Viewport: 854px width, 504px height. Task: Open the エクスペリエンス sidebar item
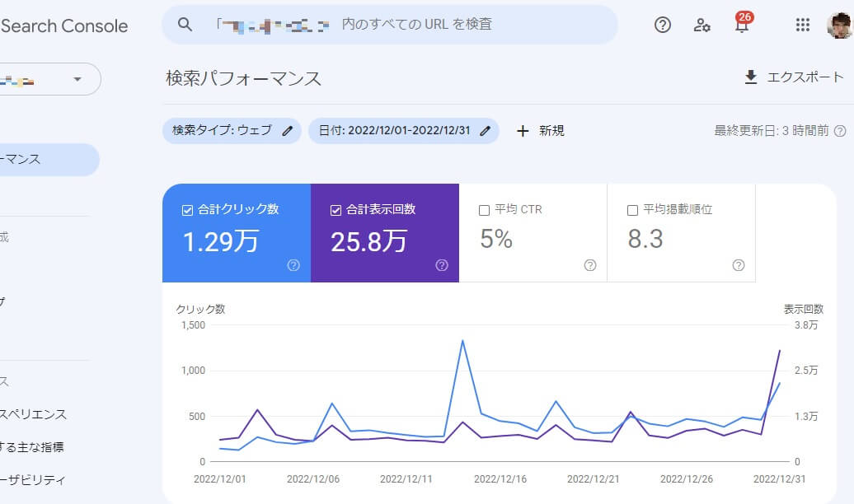(33, 414)
